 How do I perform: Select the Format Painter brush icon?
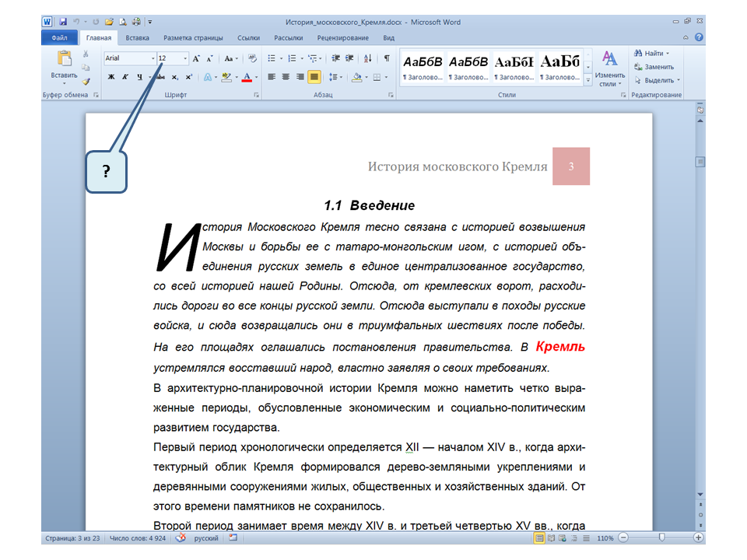tap(86, 81)
